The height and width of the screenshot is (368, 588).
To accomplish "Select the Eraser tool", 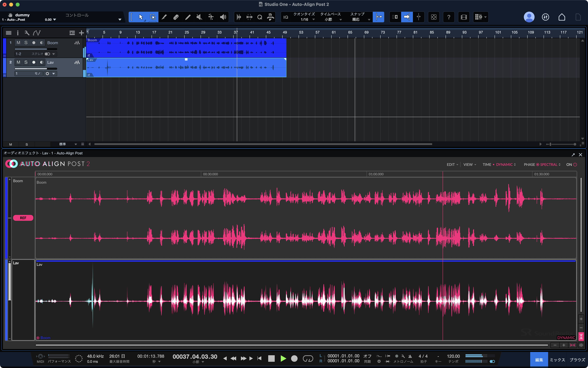I will (x=176, y=17).
